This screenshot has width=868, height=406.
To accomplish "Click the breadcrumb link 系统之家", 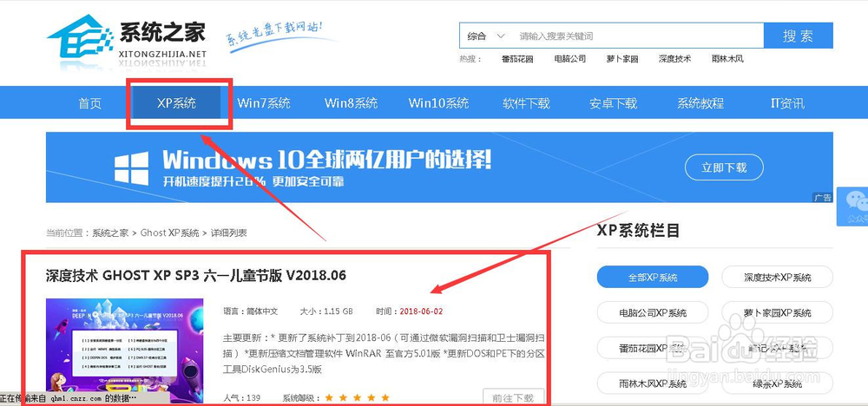I will 110,232.
